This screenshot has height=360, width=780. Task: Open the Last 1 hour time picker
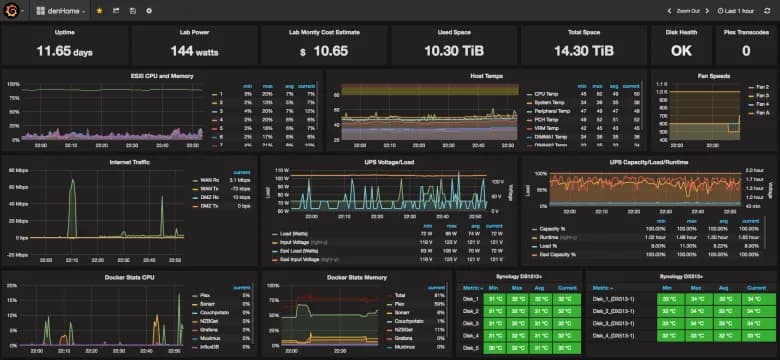735,11
